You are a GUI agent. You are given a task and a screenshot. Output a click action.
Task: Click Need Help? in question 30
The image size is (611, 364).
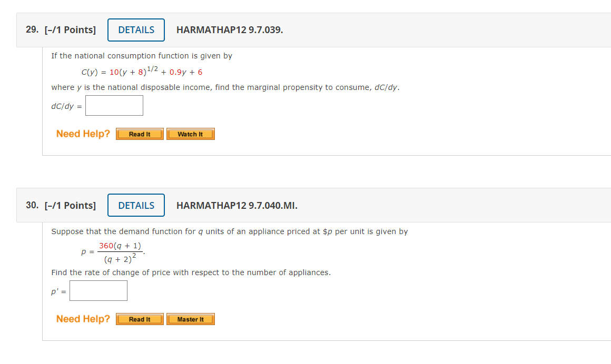pyautogui.click(x=83, y=319)
